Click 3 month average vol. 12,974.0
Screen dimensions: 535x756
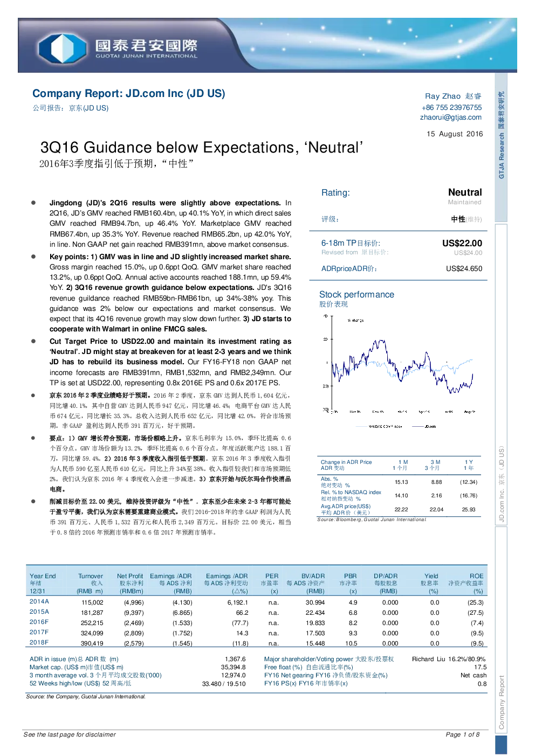pyautogui.click(x=233, y=675)
